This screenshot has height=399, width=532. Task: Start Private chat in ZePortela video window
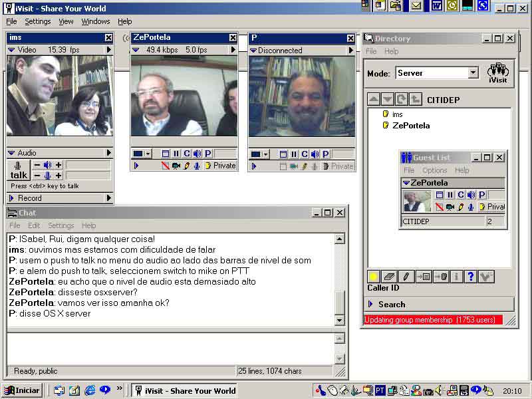click(x=221, y=166)
